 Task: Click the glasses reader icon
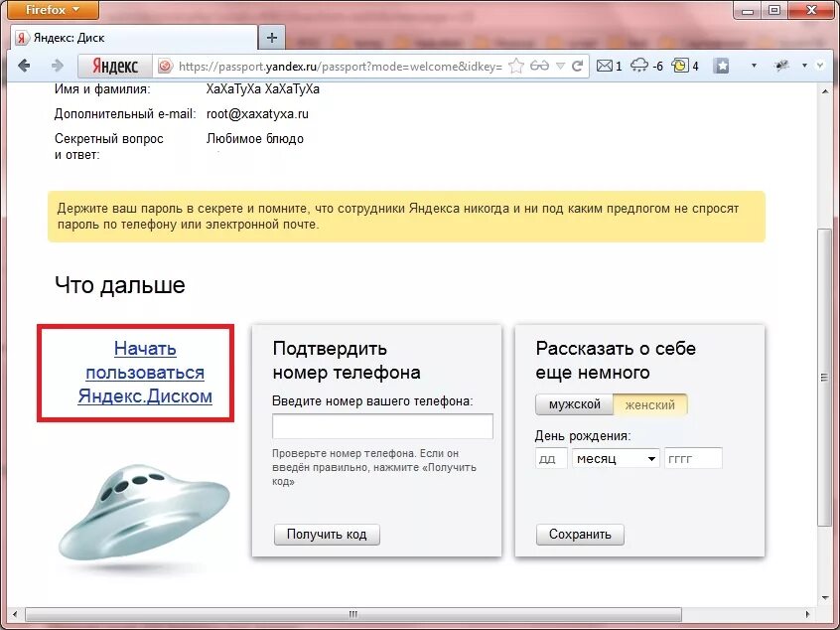tap(539, 66)
